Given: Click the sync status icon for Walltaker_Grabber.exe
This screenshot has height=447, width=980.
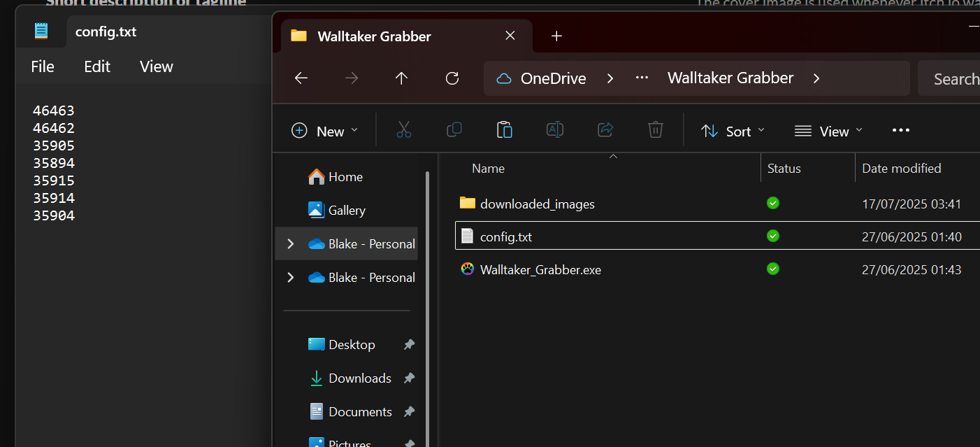Looking at the screenshot, I should pos(773,269).
